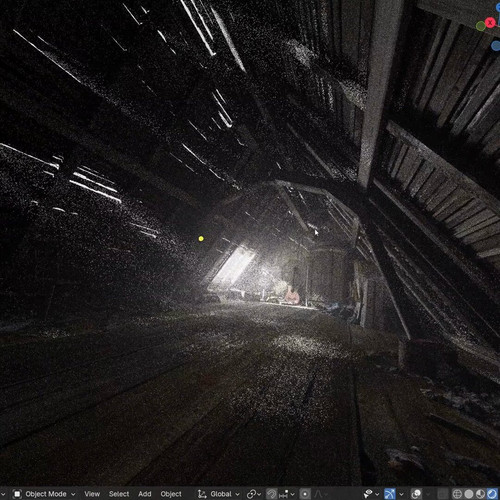Click the object mode icon
500x500 pixels.
coord(18,494)
